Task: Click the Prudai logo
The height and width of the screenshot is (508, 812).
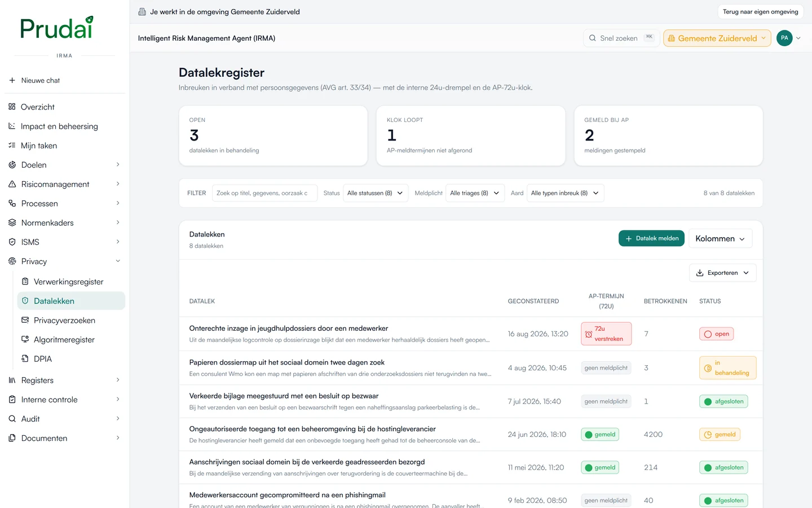Action: tap(56, 28)
